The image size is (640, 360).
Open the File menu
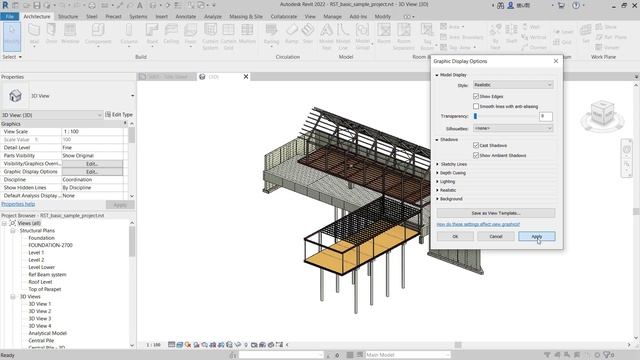coord(9,16)
